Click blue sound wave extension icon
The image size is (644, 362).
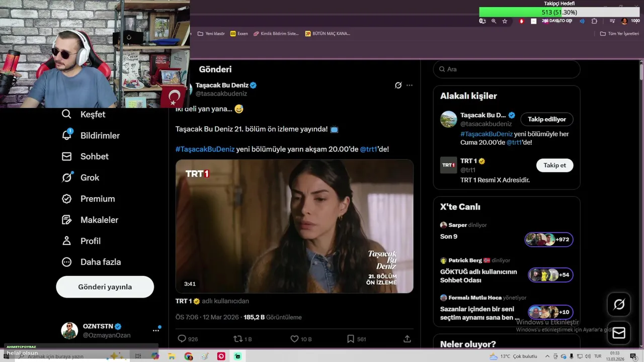pyautogui.click(x=582, y=21)
